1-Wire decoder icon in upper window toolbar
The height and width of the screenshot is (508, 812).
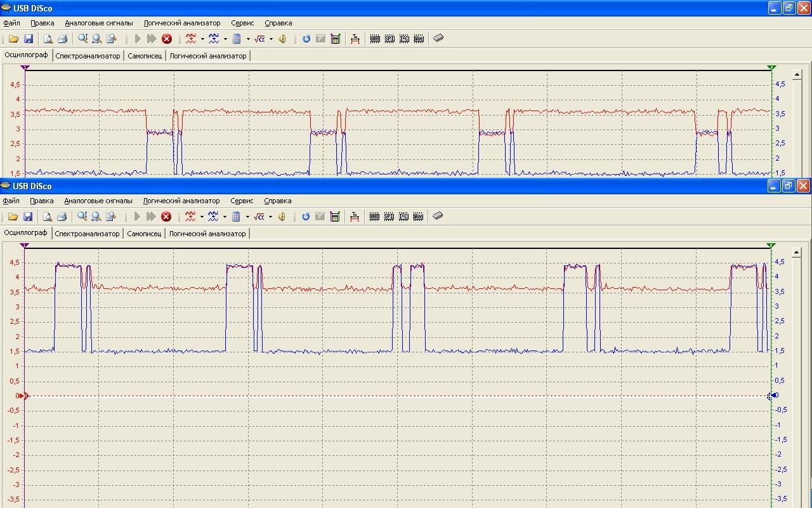[x=419, y=39]
